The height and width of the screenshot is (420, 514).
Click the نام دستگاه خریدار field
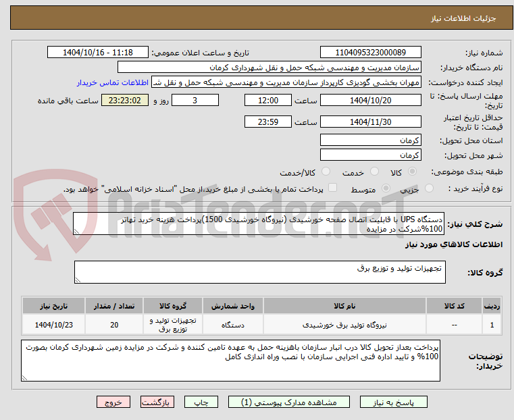(269, 68)
